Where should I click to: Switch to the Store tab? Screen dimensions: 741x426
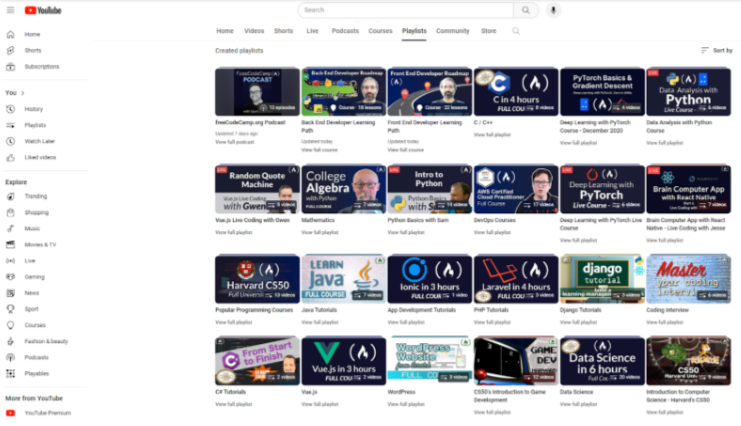click(489, 31)
